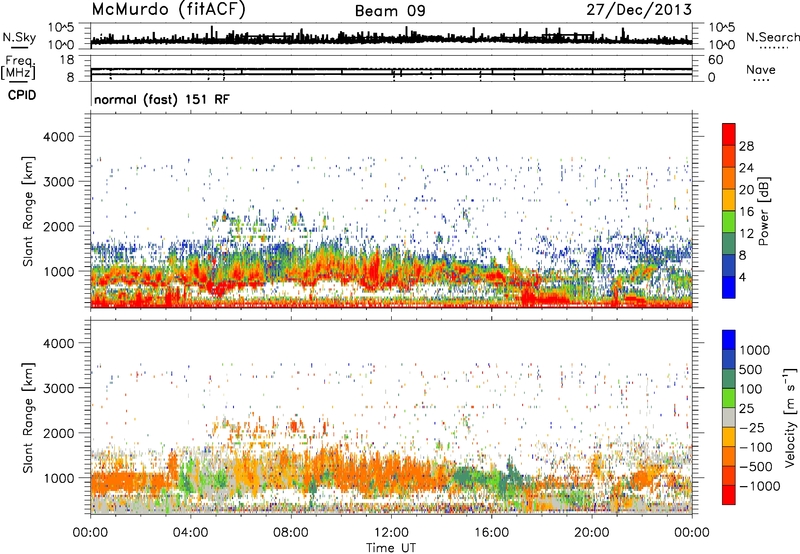800x554 pixels.
Task: Click the "04:00" time tick label
Action: click(x=191, y=533)
